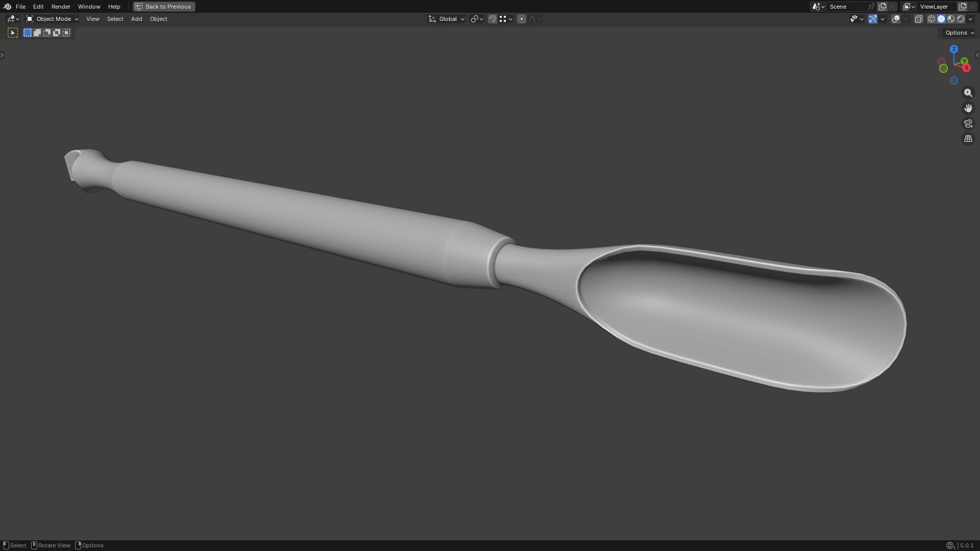The width and height of the screenshot is (980, 551).
Task: Open the object visibility and selectability dropdown
Action: click(856, 19)
